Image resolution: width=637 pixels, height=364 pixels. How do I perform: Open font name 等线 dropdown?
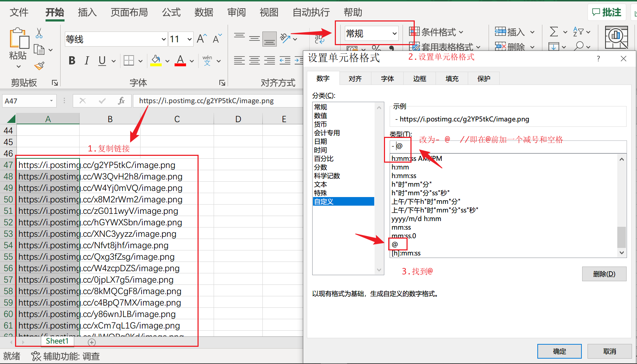point(163,39)
